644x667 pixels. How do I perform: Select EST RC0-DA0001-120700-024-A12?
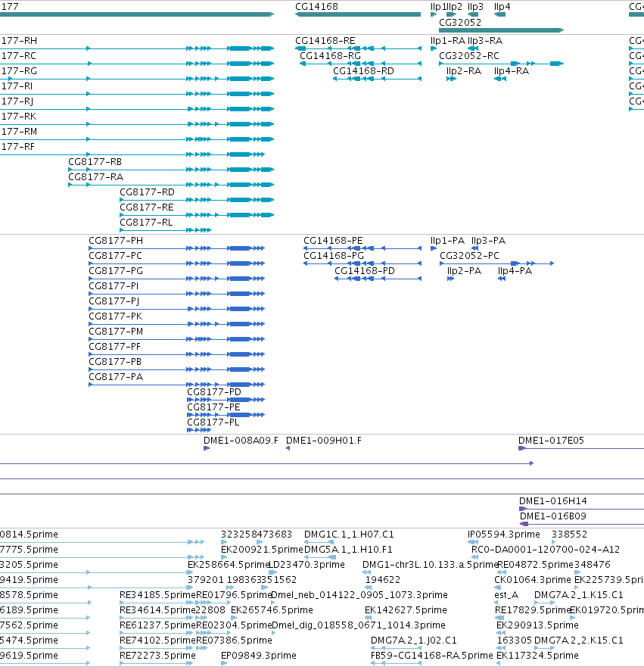(546, 550)
